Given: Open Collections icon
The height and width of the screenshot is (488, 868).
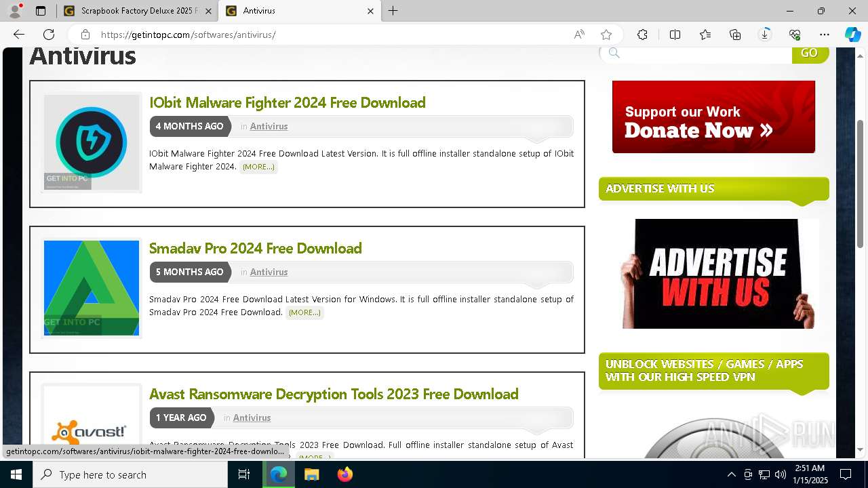Looking at the screenshot, I should coord(735,35).
